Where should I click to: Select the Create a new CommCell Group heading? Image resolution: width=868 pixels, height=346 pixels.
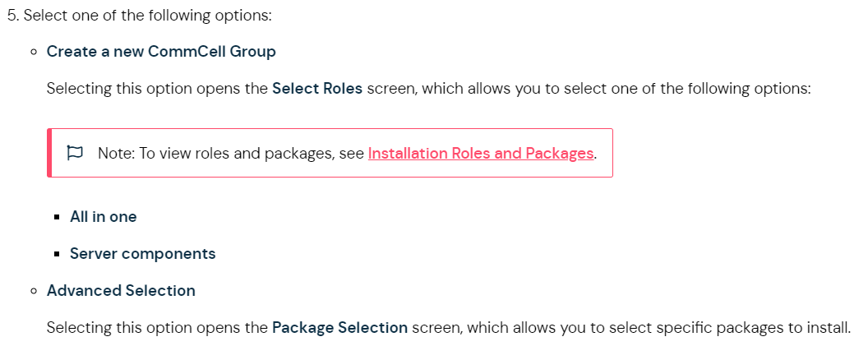(x=161, y=52)
